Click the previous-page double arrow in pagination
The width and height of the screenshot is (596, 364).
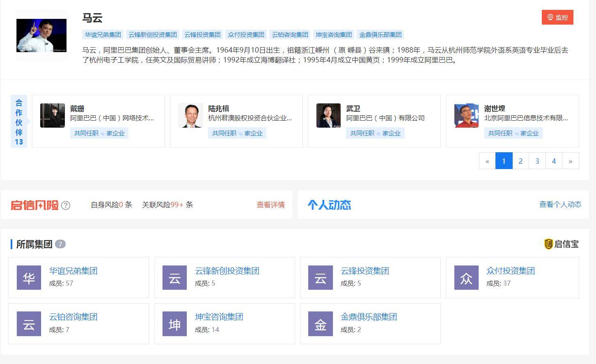click(487, 161)
